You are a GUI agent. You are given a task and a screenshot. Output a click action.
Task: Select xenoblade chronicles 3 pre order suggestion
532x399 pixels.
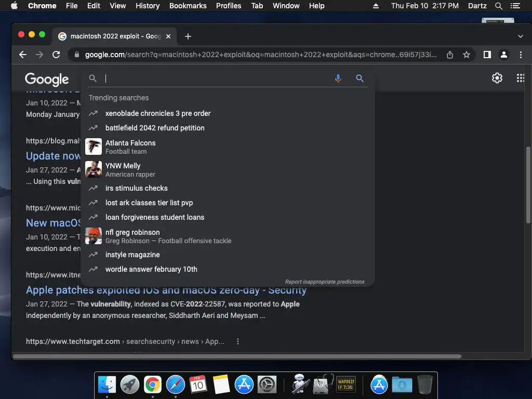tap(228, 113)
